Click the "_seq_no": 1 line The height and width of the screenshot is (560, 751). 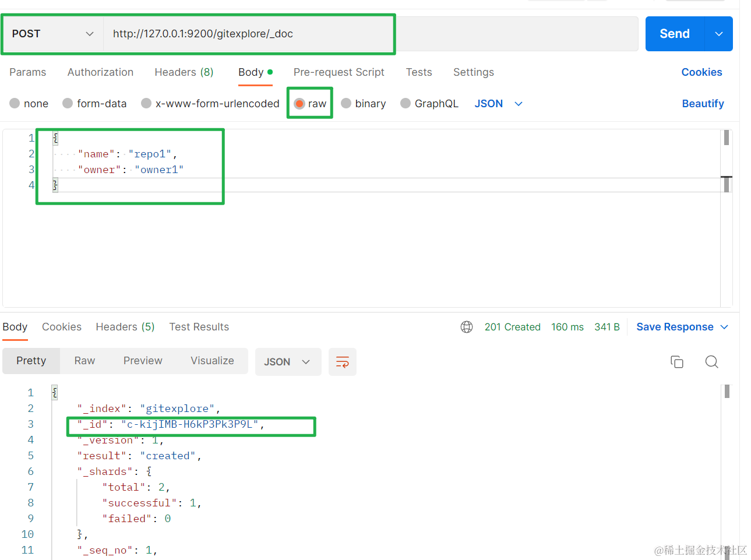pos(117,550)
